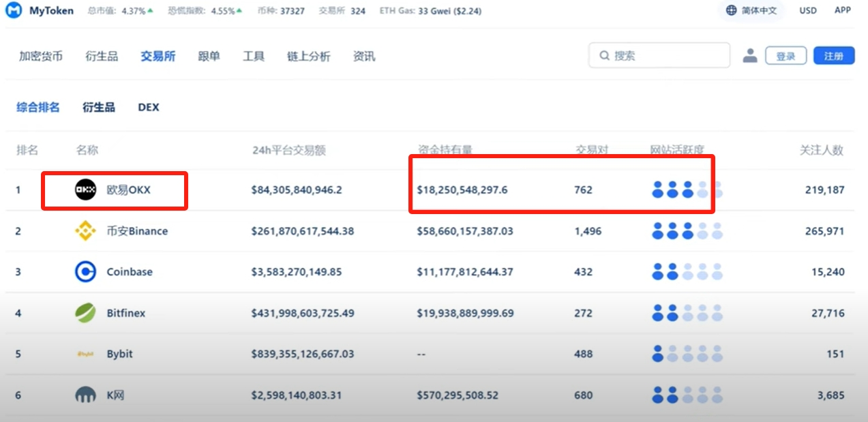This screenshot has width=868, height=422.
Task: Click the OKX exchange logo
Action: tap(86, 190)
